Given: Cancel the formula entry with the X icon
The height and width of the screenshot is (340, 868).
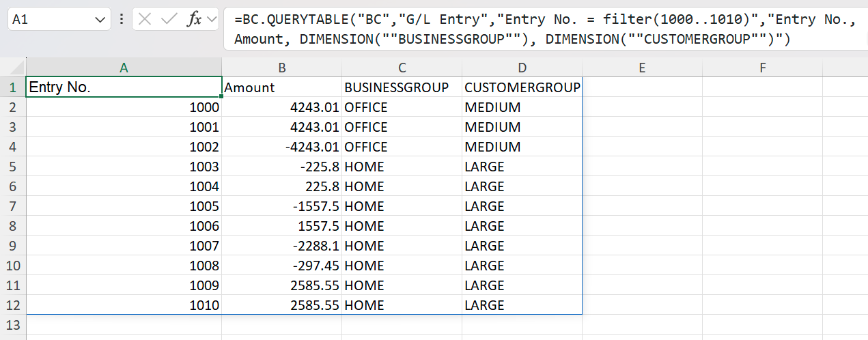Looking at the screenshot, I should (x=145, y=19).
